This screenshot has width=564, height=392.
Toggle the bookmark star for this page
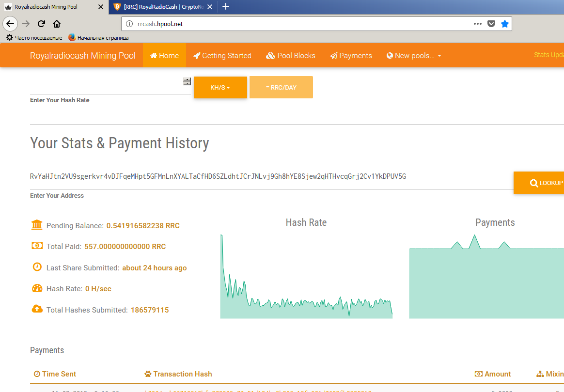point(505,24)
